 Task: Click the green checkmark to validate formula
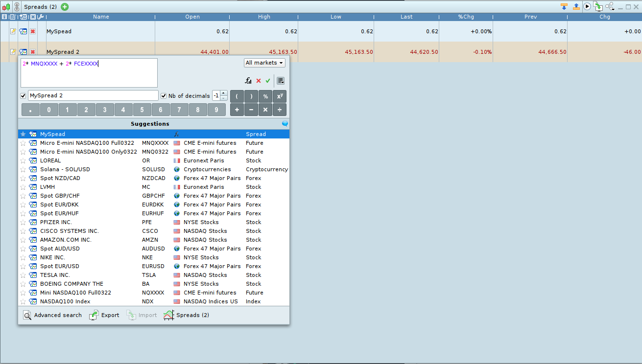(x=268, y=81)
